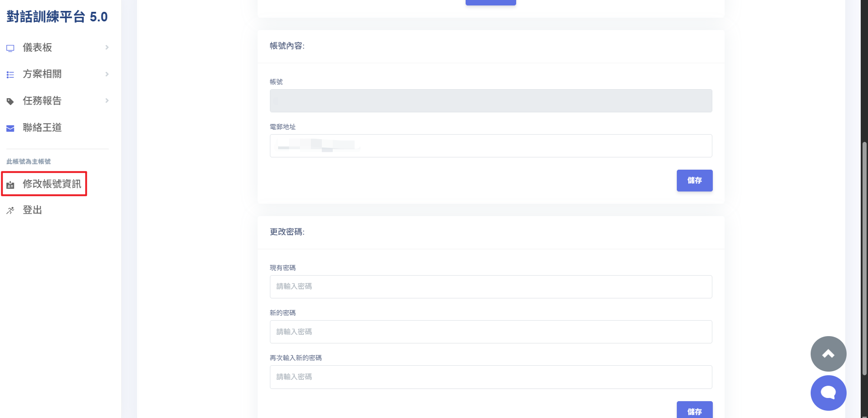Open the 聯絡王道 menu item

(x=42, y=128)
